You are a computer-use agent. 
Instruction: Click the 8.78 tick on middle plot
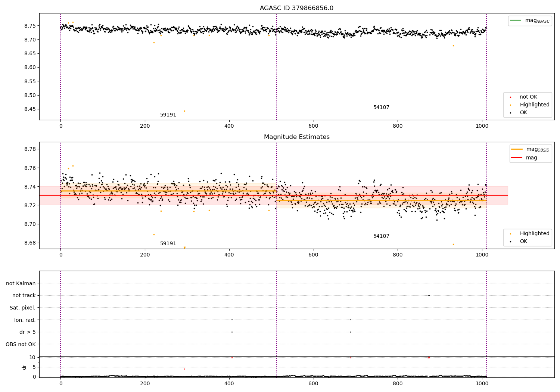[29, 149]
